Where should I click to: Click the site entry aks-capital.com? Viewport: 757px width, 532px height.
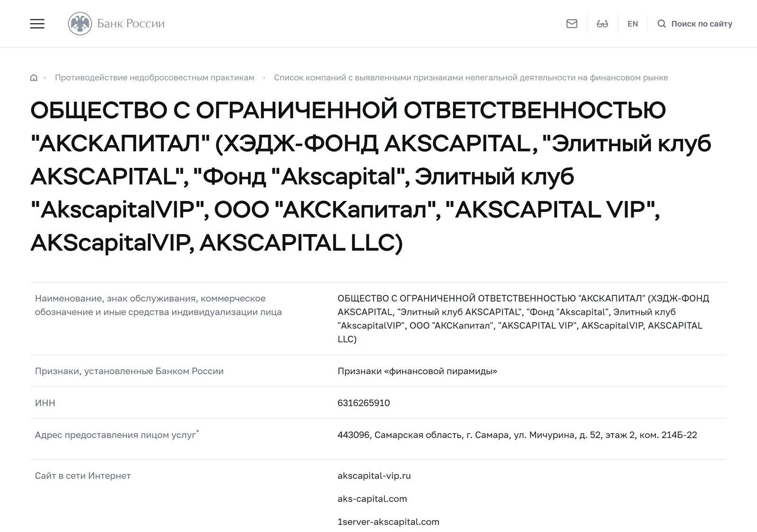[x=372, y=499]
